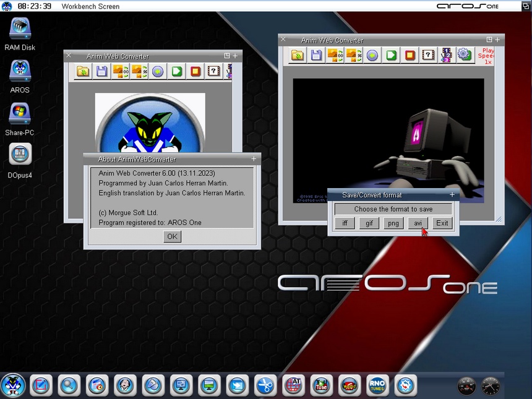Image resolution: width=532 pixels, height=399 pixels.
Task: Click the 'Anim Web Converter 6.00 (13.11.2023)' line
Action: click(x=157, y=173)
